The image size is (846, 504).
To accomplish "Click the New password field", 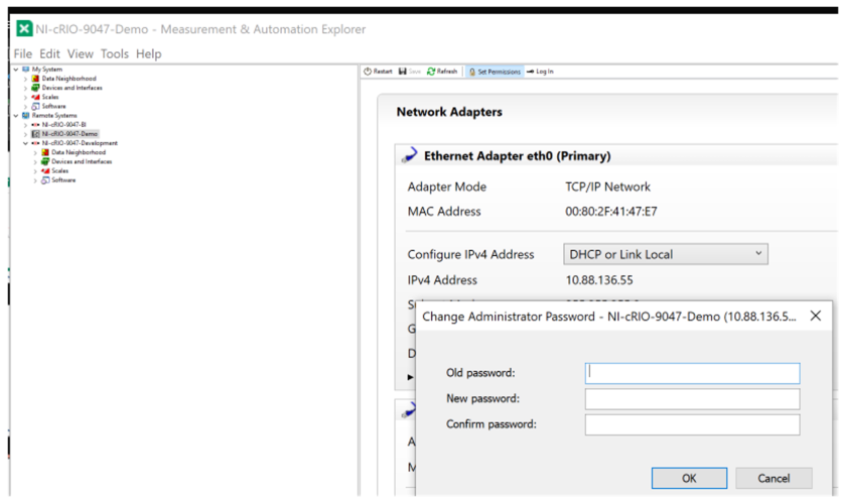I will [x=692, y=399].
